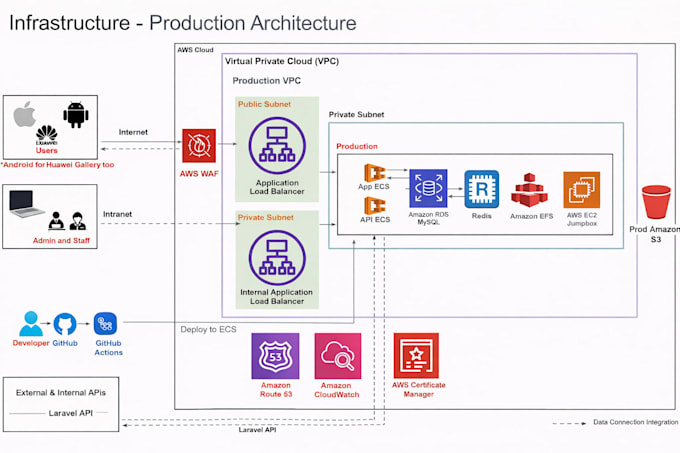Screen dimensions: 680x453
Task: Click the Prod Amazon S3 bucket icon
Action: 656,202
